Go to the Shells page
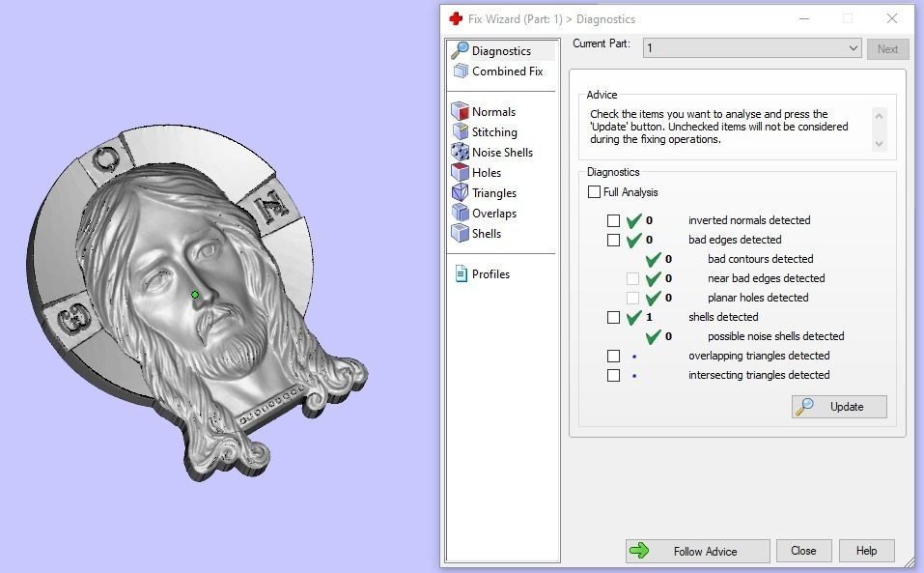 pyautogui.click(x=487, y=234)
